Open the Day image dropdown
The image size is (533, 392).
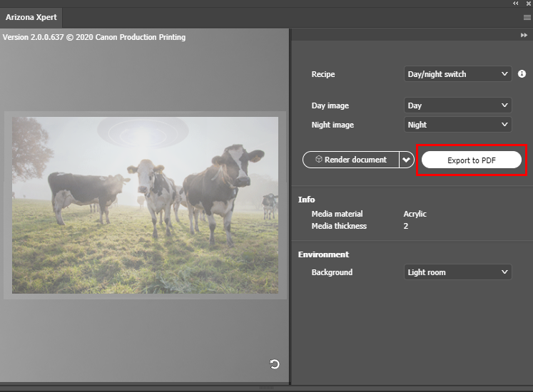click(x=457, y=105)
